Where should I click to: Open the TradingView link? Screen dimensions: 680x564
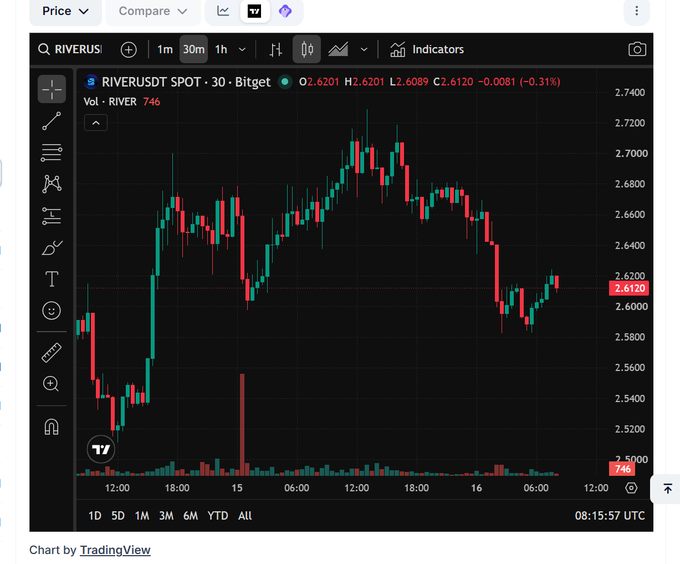pos(115,550)
